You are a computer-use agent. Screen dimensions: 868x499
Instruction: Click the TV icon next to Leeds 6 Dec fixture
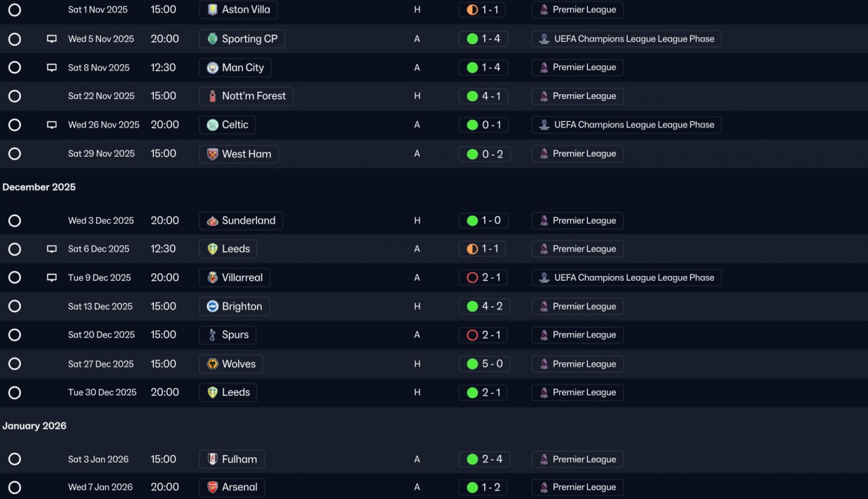52,249
